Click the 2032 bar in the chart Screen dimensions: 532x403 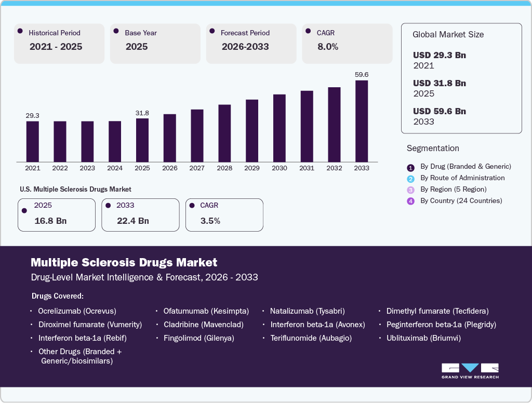coord(334,125)
